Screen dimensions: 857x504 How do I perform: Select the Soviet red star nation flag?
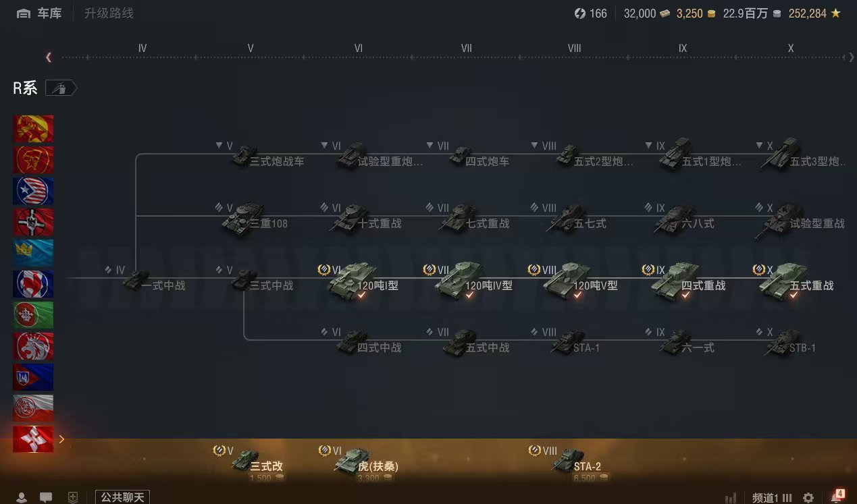pyautogui.click(x=33, y=129)
